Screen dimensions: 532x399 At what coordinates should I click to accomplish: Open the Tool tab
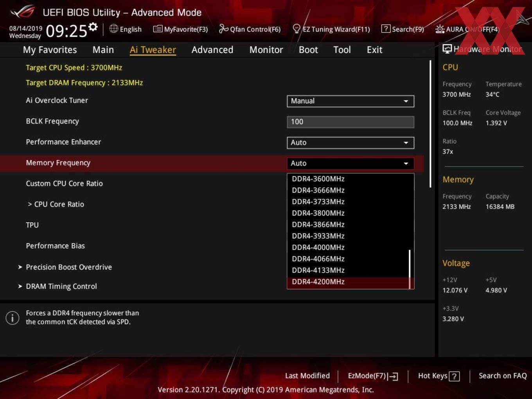click(x=342, y=50)
